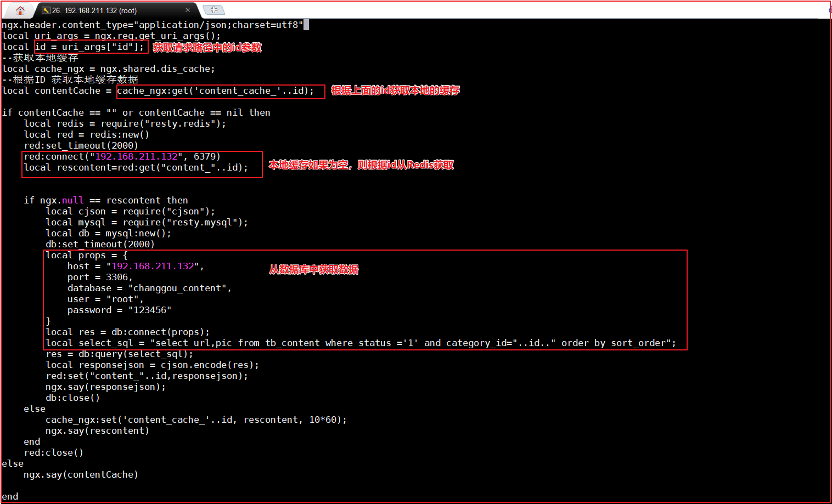This screenshot has width=832, height=504.
Task: Click the 'red:set("content_"..id,responsejson);' line
Action: (x=147, y=376)
